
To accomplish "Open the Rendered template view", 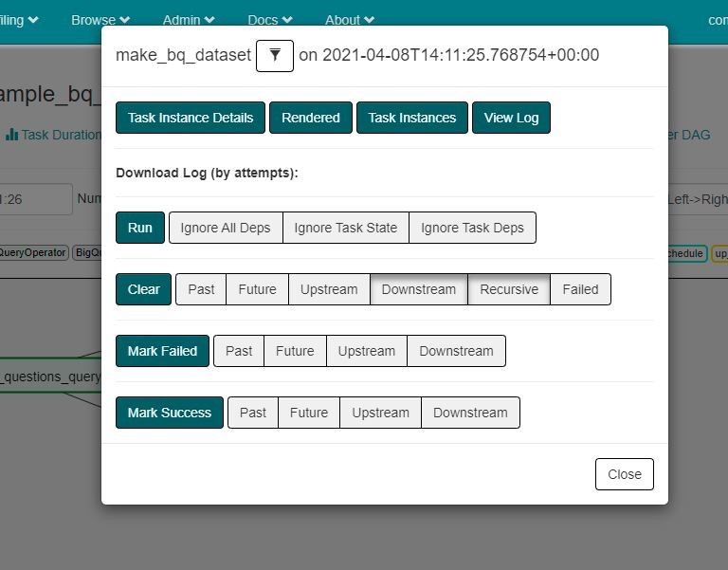I will pyautogui.click(x=311, y=118).
